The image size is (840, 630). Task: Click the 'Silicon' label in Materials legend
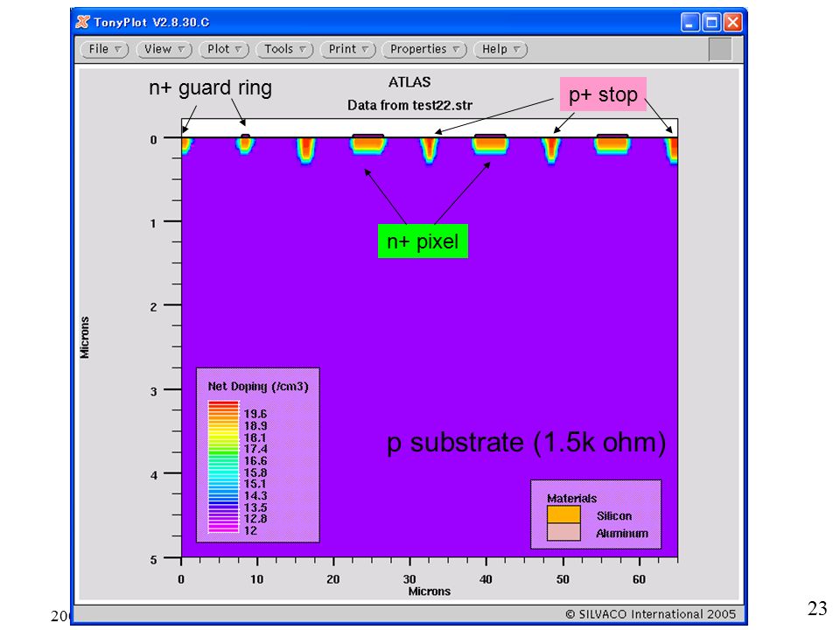tap(614, 516)
